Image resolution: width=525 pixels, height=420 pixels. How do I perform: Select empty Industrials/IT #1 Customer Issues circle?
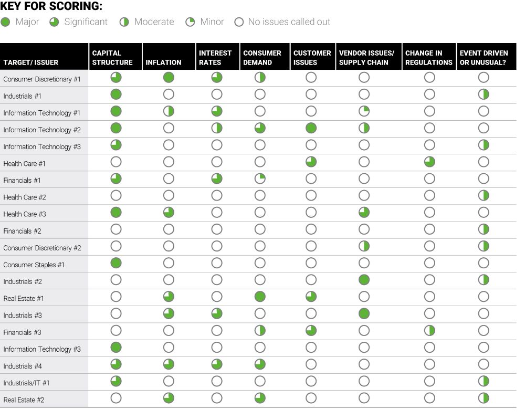coord(311,381)
